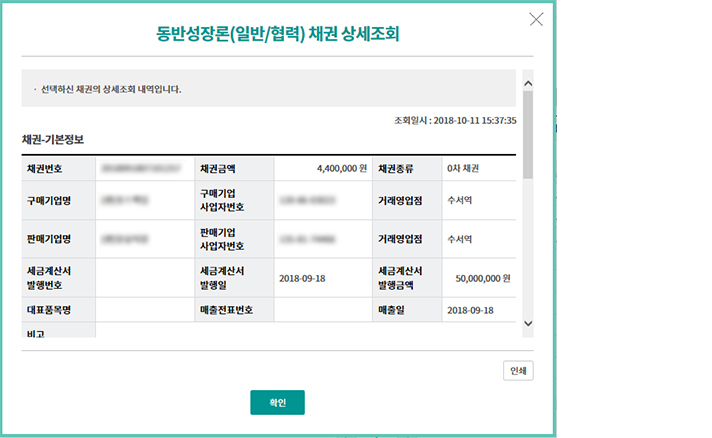The image size is (712, 438).
Task: Click the 조회일시 timestamp text
Action: 455,120
